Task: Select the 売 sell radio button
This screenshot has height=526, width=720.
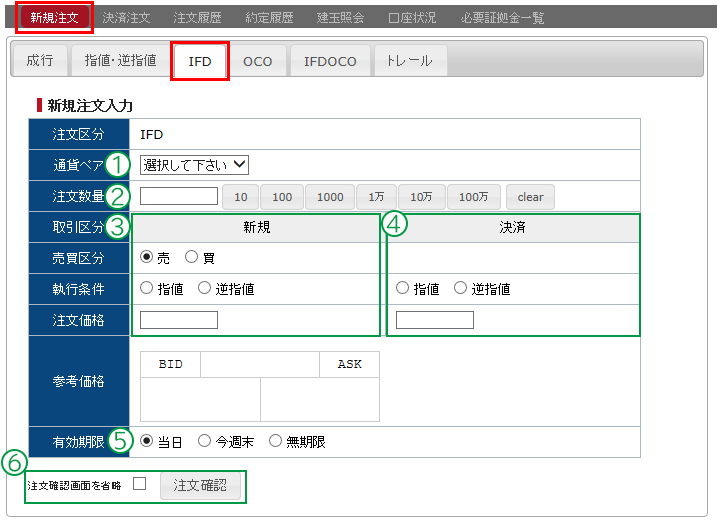Action: coord(146,257)
